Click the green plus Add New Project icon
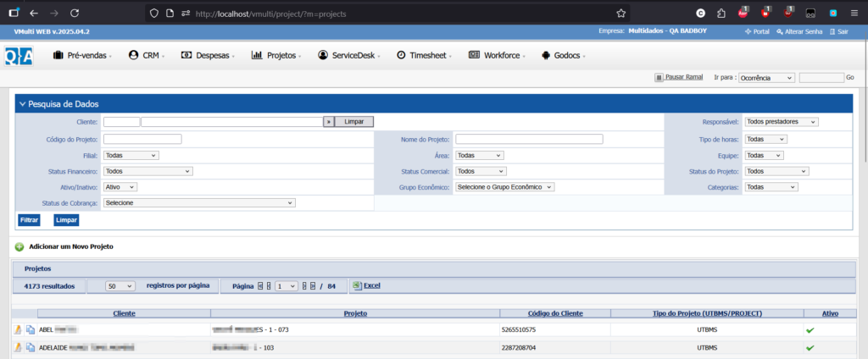The width and height of the screenshot is (868, 359). (x=19, y=246)
